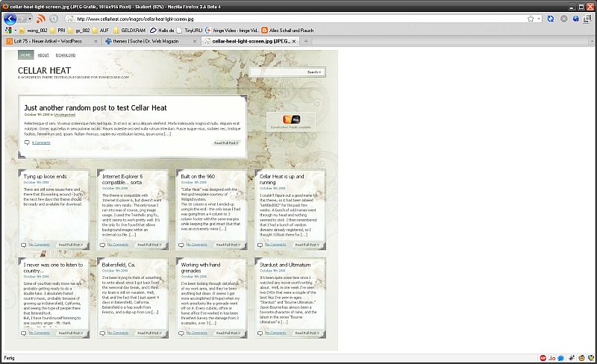Viewport: 597px width, 364px height.
Task: Close the Loft 75 WordPress tab
Action: [96, 41]
